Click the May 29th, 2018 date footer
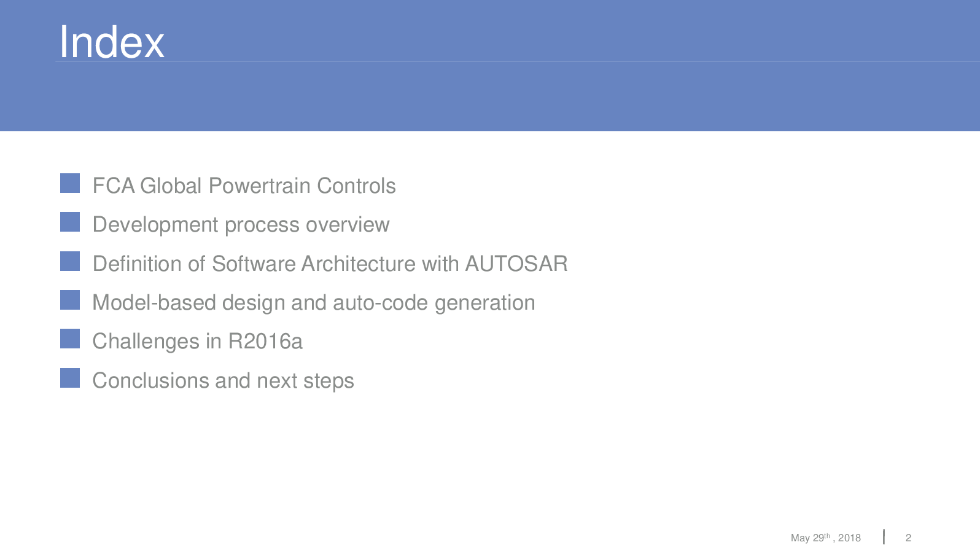Screen dimensions: 980x553 click(x=825, y=538)
